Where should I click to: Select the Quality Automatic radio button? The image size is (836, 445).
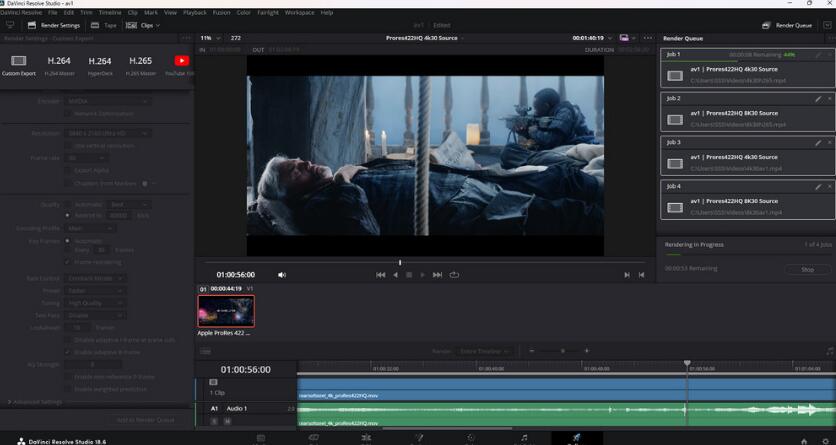pos(68,205)
